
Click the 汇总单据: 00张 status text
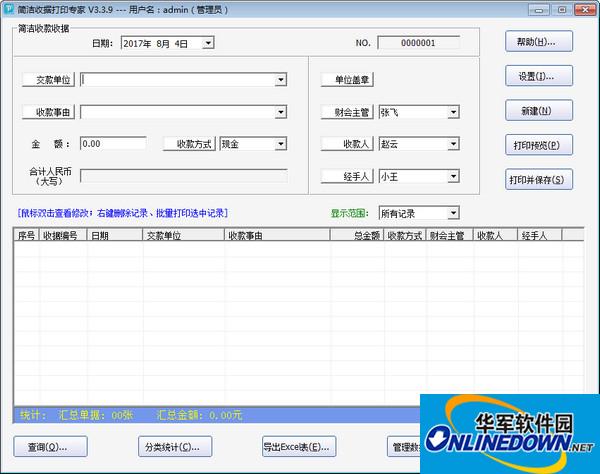click(x=96, y=415)
